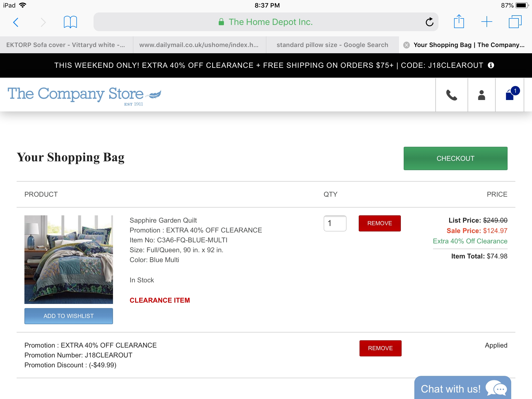Remove the Sapphire Garden Quilt from bag
Viewport: 532px width, 399px height.
point(380,223)
